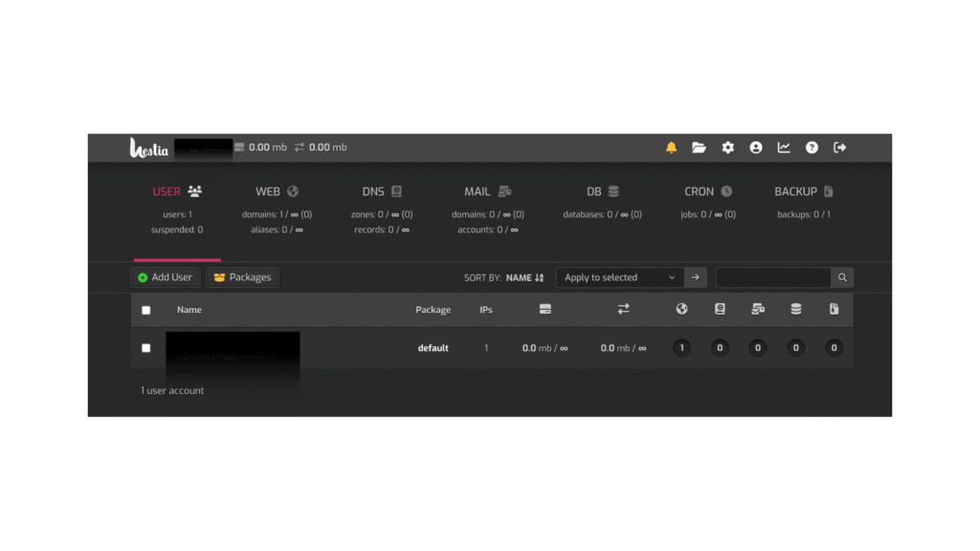Switch to the DNS tab

[382, 191]
